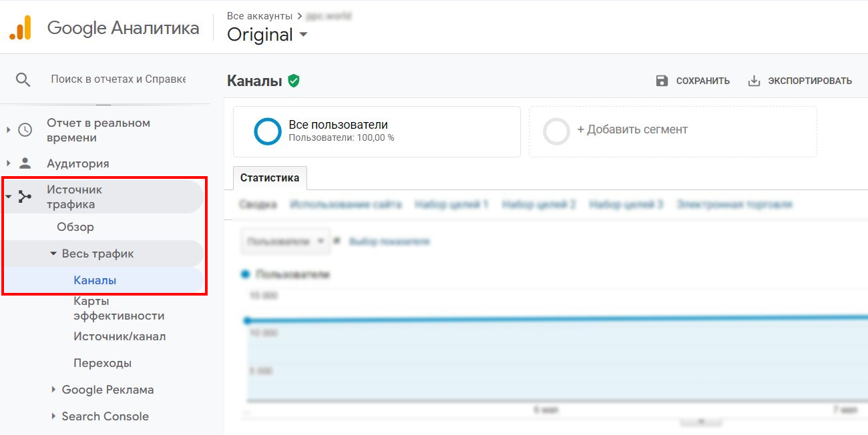Click the export download icon
The width and height of the screenshot is (868, 435).
click(754, 80)
